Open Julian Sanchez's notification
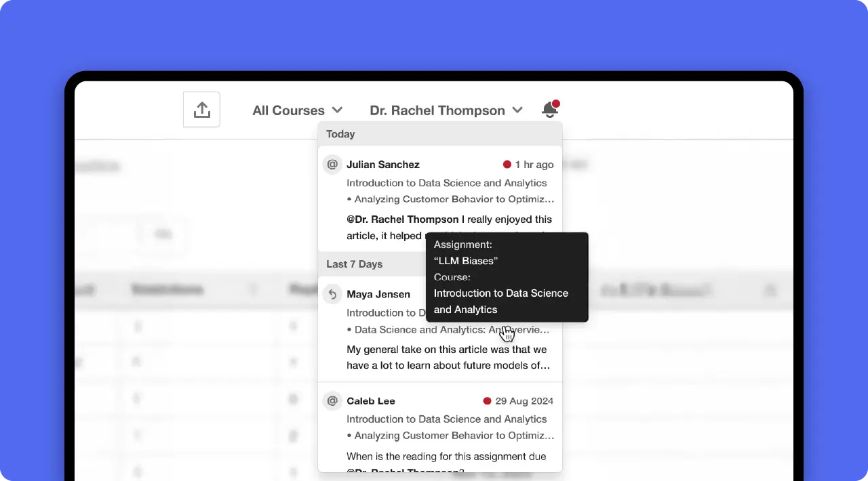 click(x=440, y=198)
